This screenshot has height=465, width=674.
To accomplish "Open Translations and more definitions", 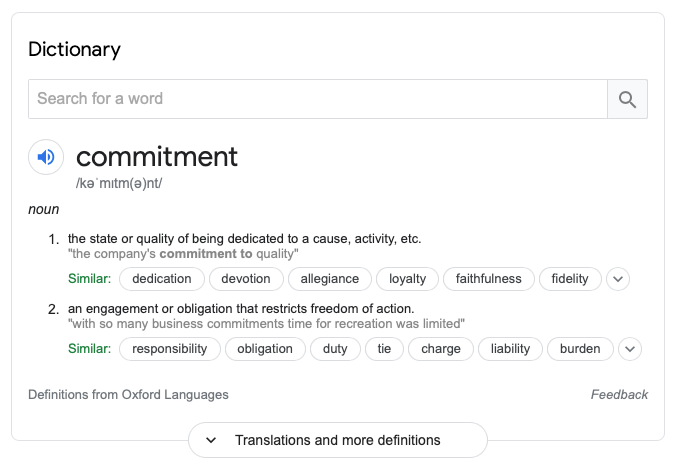I will click(x=338, y=440).
